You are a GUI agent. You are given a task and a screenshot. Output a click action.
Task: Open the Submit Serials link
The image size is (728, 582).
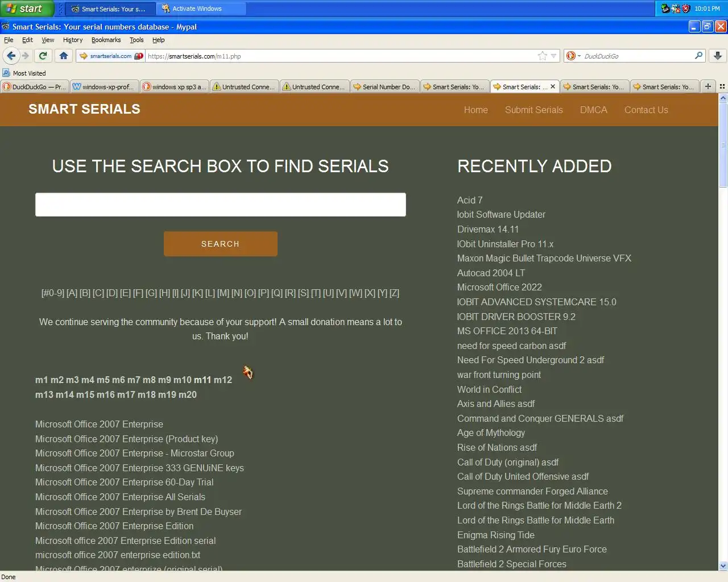coord(534,110)
